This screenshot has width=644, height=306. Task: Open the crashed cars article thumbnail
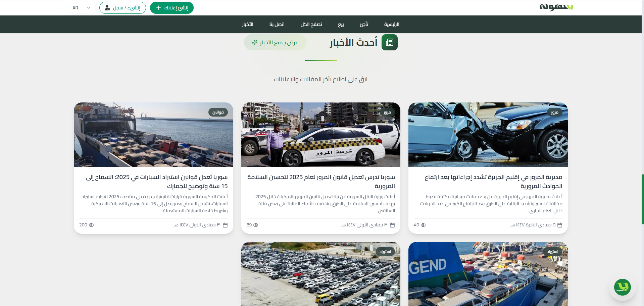pos(488,135)
